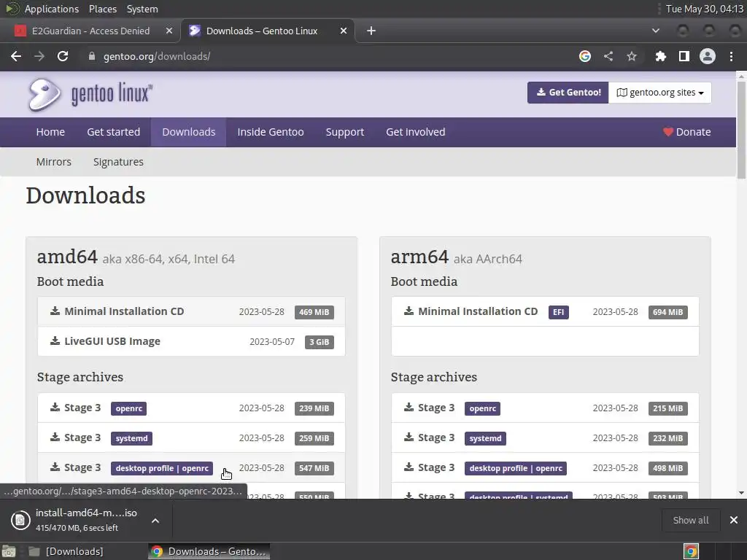Close the E2Guardian Access Denied tab
This screenshot has width=747, height=560.
tap(169, 31)
